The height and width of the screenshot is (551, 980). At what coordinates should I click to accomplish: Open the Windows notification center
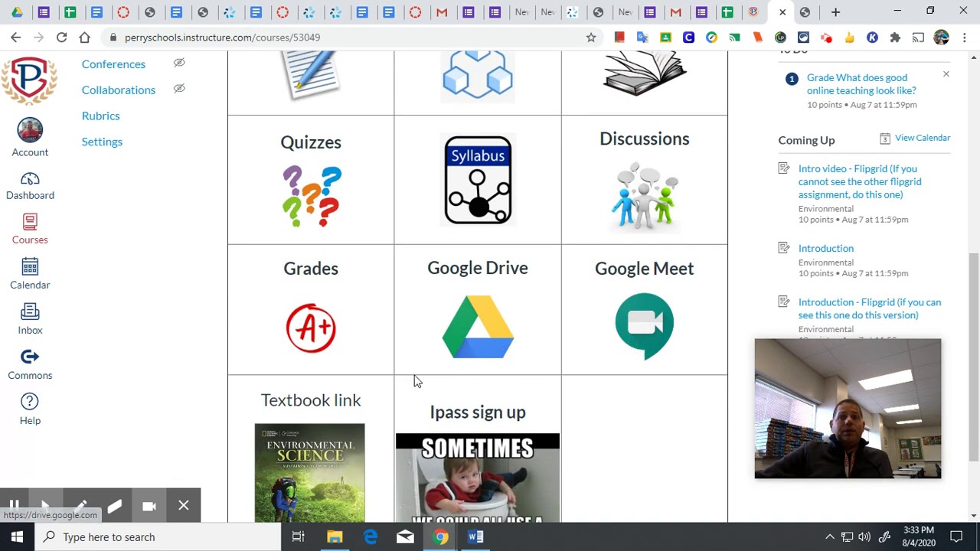[x=956, y=537]
